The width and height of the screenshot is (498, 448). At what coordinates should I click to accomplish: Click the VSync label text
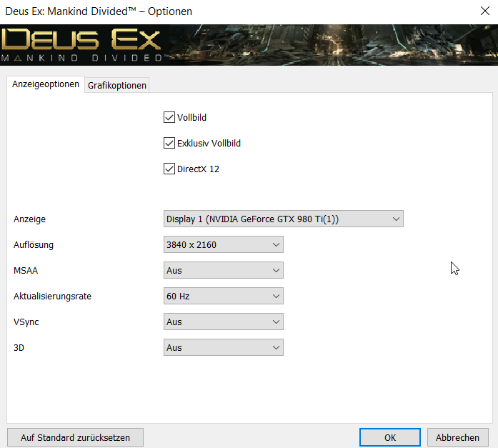coord(26,322)
